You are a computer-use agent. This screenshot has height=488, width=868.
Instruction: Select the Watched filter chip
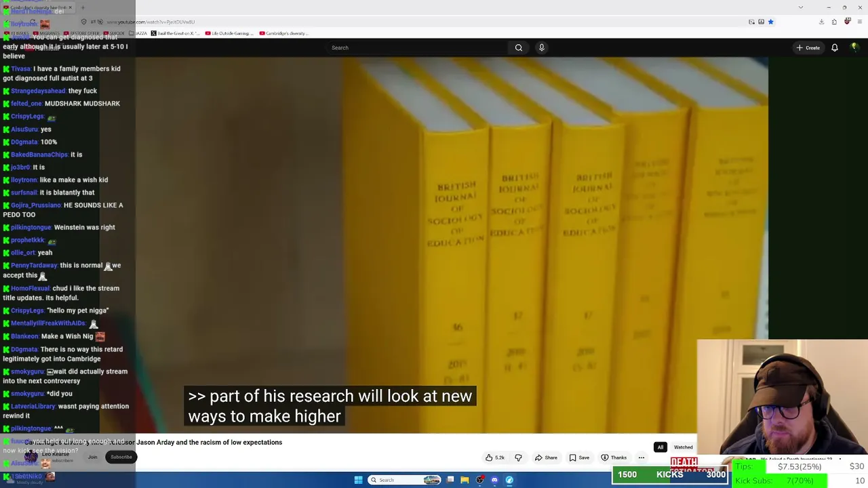[x=683, y=447]
